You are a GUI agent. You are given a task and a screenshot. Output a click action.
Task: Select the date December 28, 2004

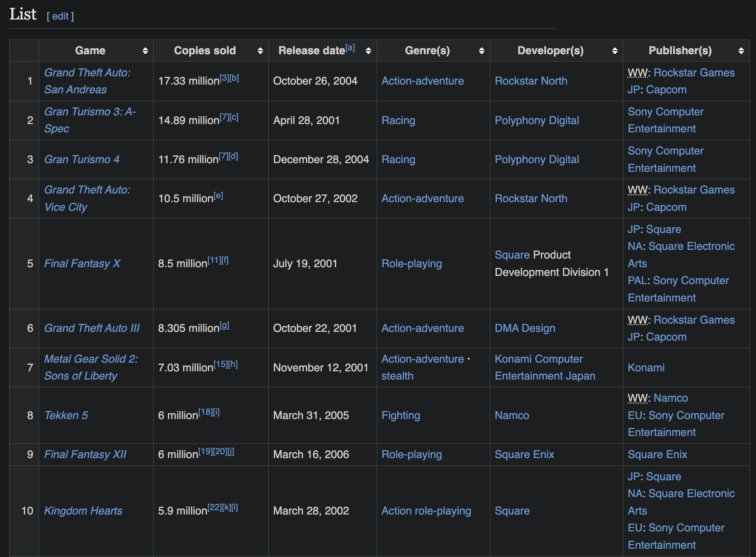[321, 159]
